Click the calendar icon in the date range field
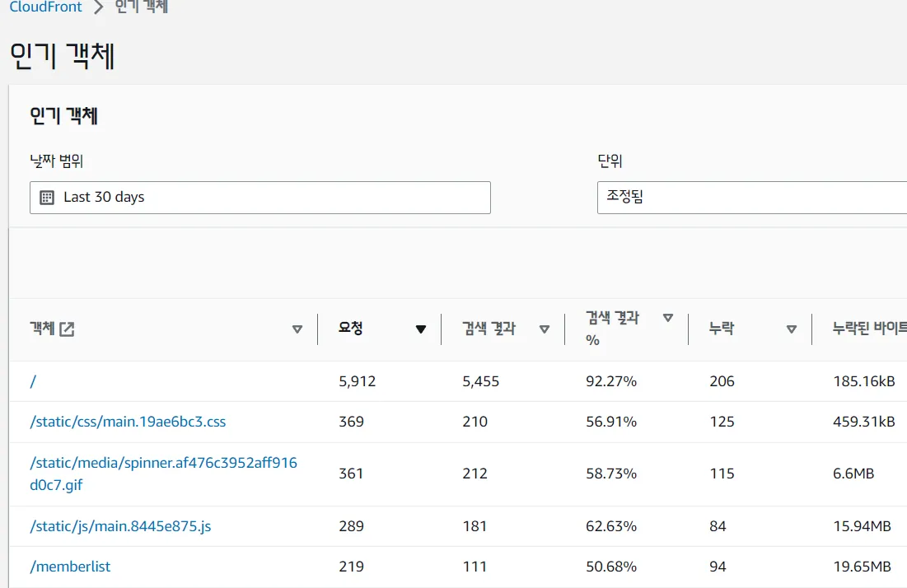This screenshot has width=907, height=588. pyautogui.click(x=47, y=198)
